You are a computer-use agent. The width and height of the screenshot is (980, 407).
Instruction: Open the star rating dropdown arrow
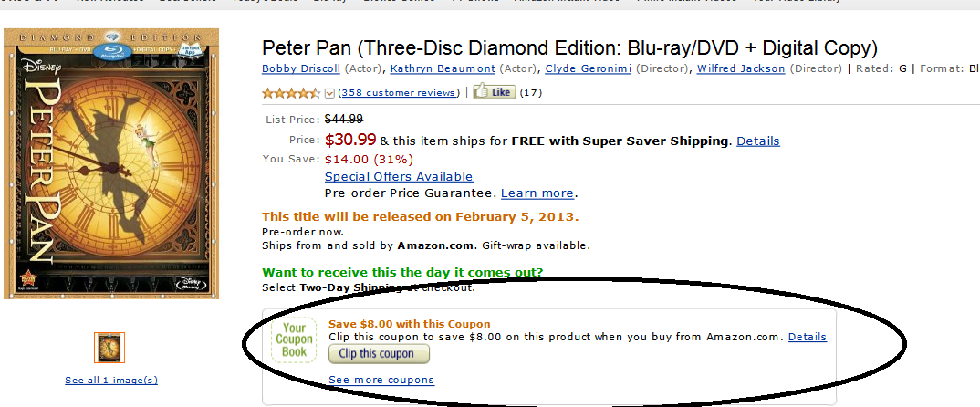click(x=330, y=93)
